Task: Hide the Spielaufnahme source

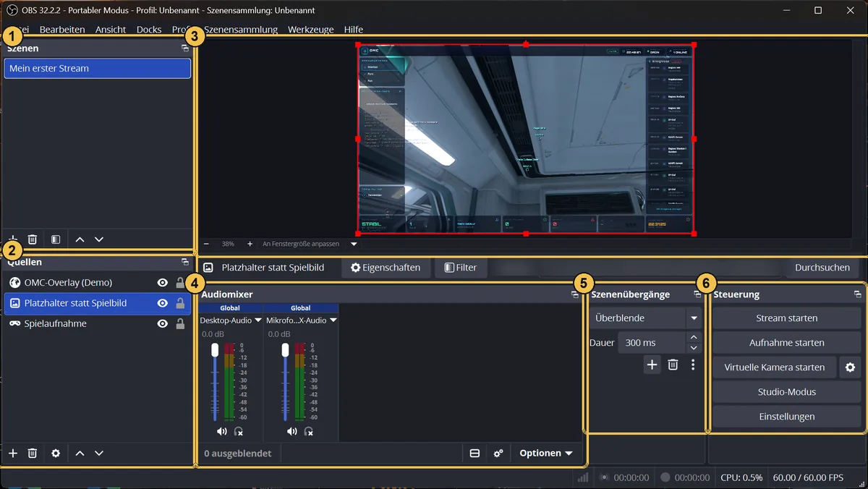Action: click(x=163, y=323)
